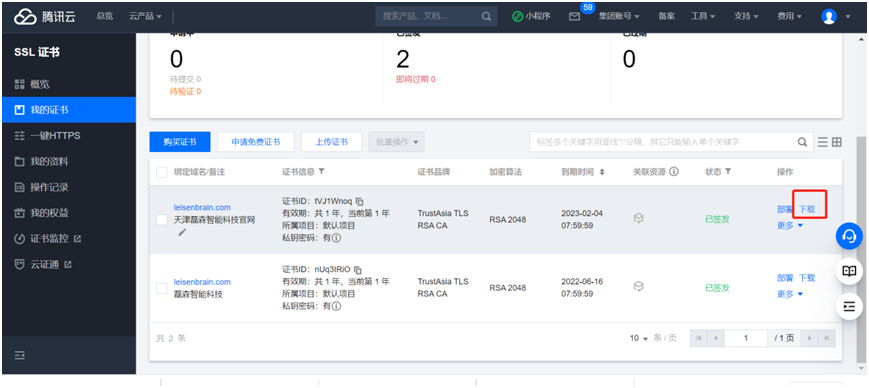The height and width of the screenshot is (388, 869).
Task: Copy certificate ID tVJ1Wnoq icon
Action: point(359,201)
